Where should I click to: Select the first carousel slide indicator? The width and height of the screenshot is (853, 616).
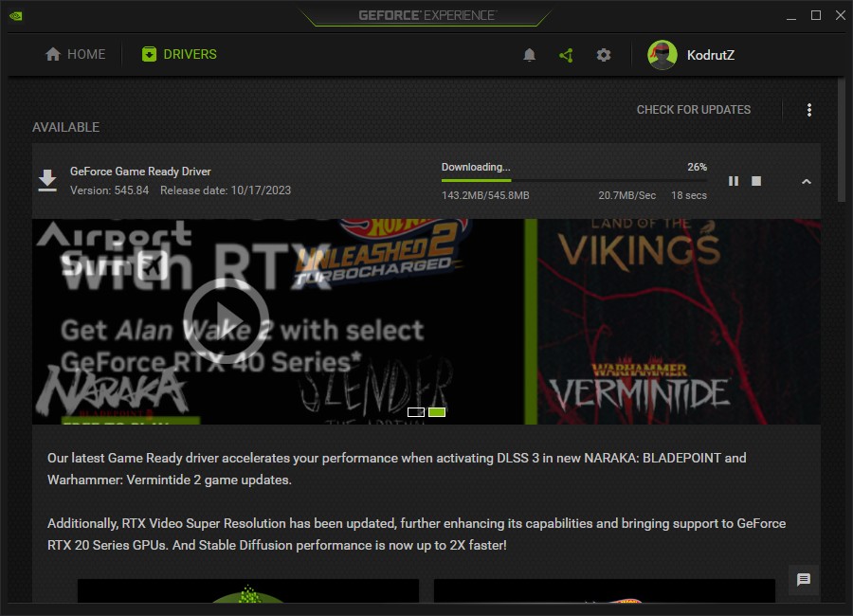(416, 412)
